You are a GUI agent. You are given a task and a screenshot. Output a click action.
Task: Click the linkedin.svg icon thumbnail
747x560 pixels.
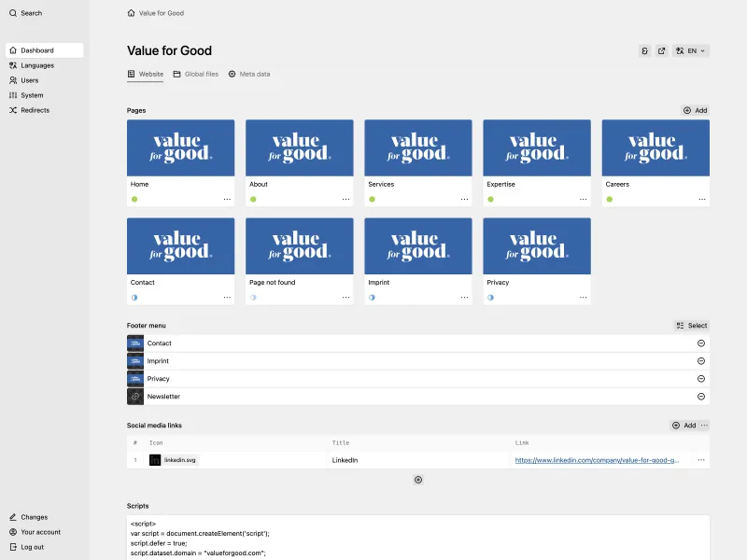click(x=155, y=459)
